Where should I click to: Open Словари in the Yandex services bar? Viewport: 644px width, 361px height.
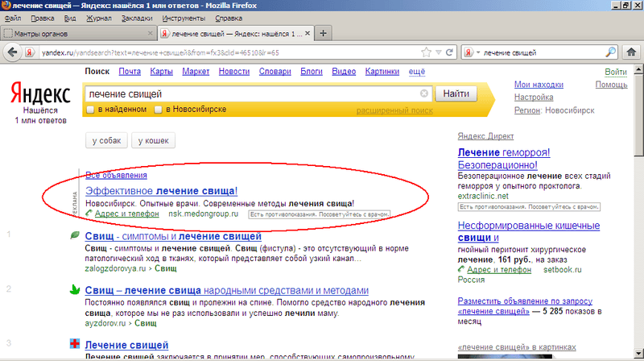[275, 72]
